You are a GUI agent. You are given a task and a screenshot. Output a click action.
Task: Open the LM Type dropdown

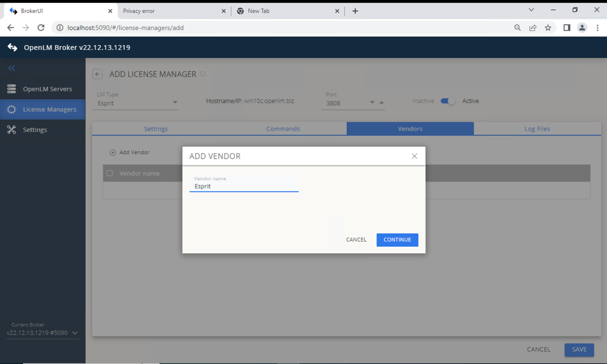(x=175, y=103)
